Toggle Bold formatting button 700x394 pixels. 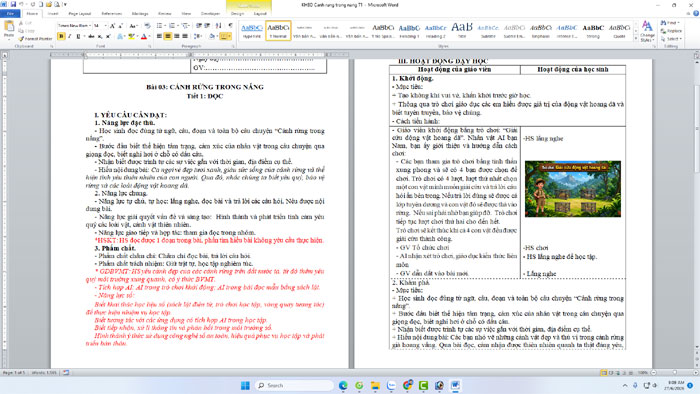(x=61, y=36)
